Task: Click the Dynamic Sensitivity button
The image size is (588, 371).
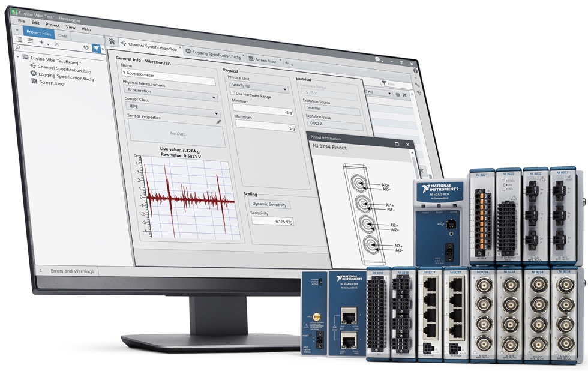Action: coord(269,204)
